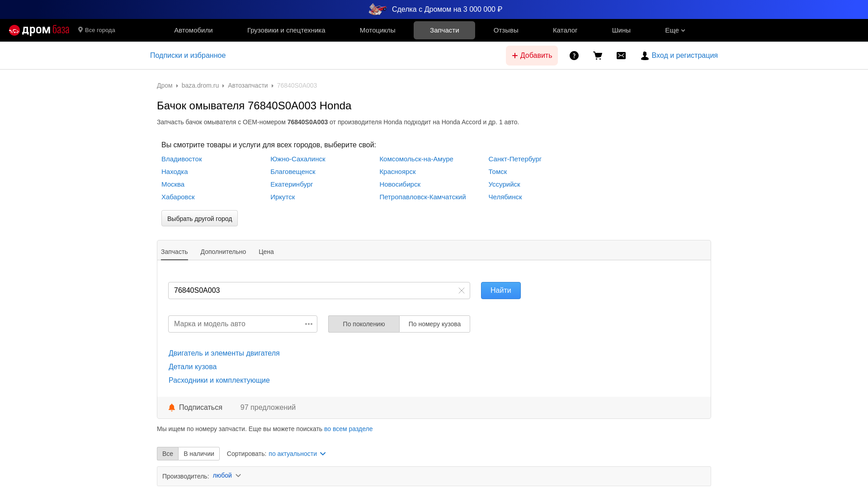Image resolution: width=868 pixels, height=488 pixels.
Task: Select 'По поколению' toggle
Action: pyautogui.click(x=364, y=324)
